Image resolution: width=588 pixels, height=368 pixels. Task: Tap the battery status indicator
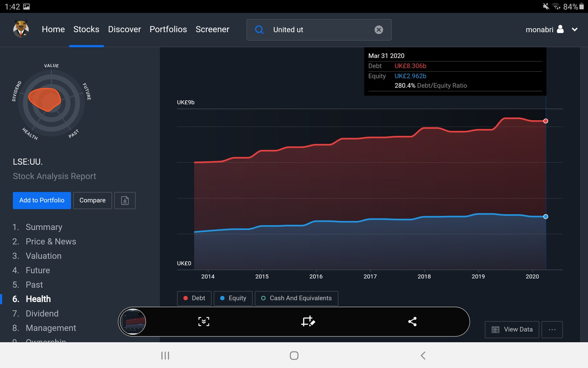582,6
